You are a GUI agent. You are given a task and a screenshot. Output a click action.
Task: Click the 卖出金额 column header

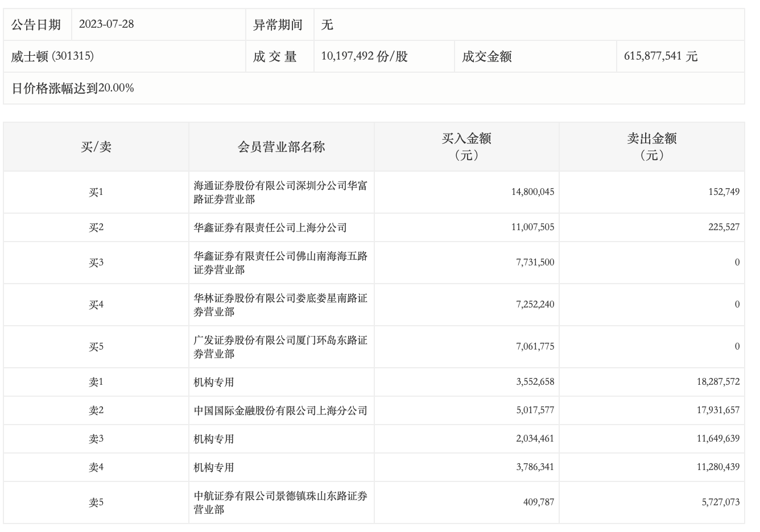(652, 147)
